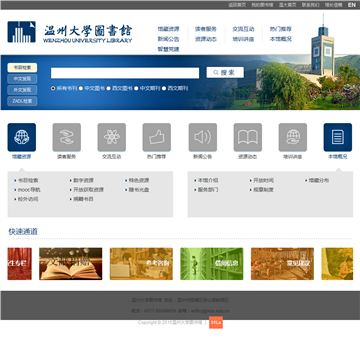Open the 特色资源 link
This screenshot has height=360, width=360.
click(x=139, y=180)
